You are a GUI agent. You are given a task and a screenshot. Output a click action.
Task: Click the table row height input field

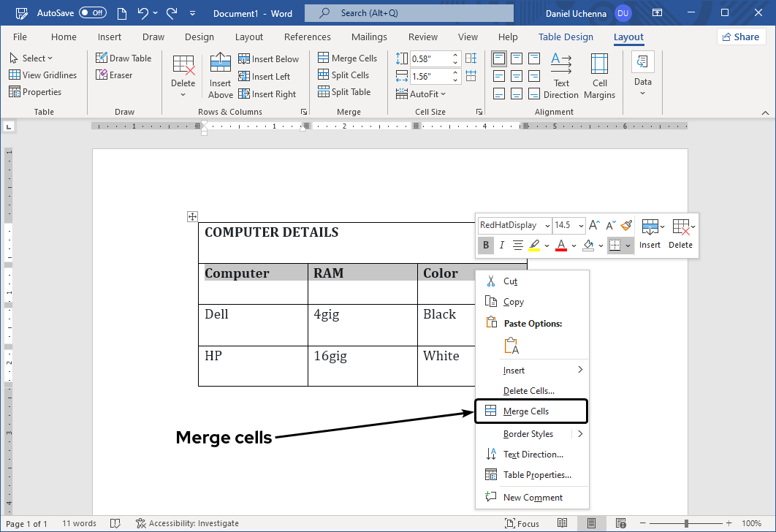[433, 58]
